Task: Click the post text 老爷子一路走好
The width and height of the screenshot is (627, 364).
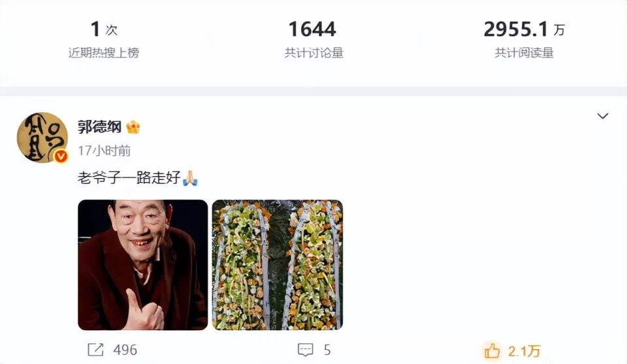Action: pos(129,178)
